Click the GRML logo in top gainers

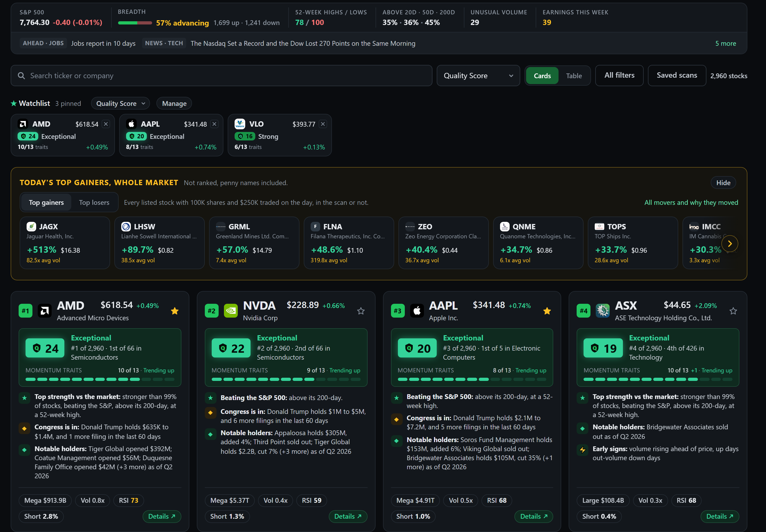[x=221, y=227]
